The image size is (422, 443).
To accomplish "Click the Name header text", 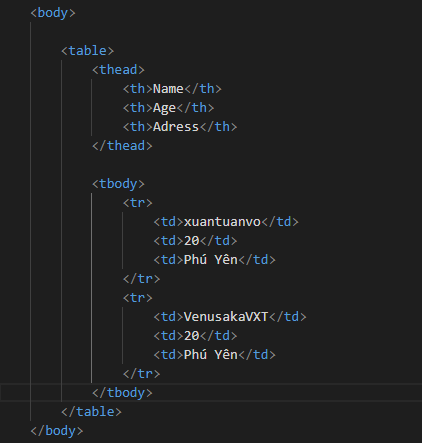I will 168,89.
